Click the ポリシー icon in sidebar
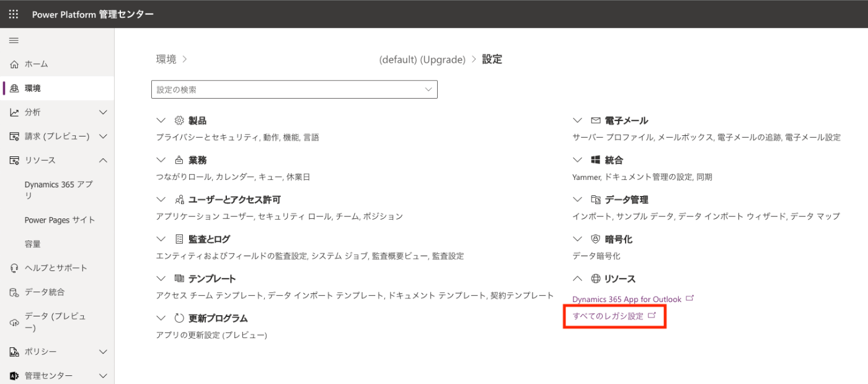This screenshot has width=868, height=384. (14, 352)
